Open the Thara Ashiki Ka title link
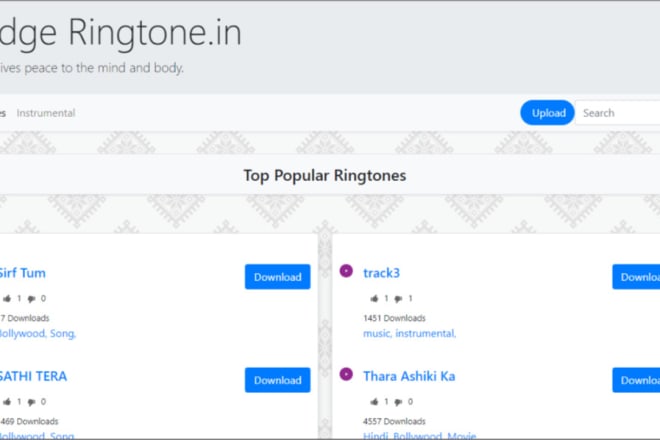The image size is (660, 440). (x=409, y=376)
